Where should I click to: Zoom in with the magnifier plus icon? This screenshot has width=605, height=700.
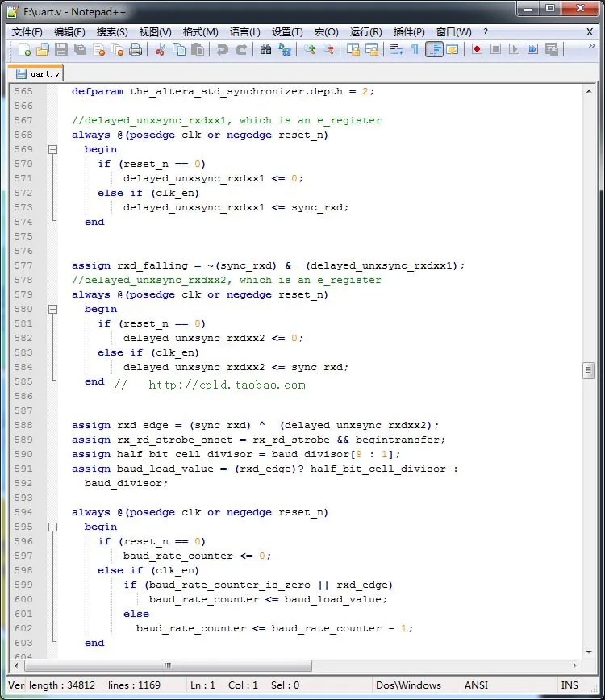point(309,49)
